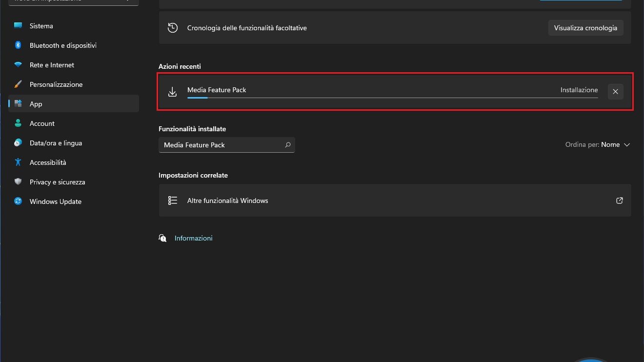Open Altre funzionalità Windows external link icon
The width and height of the screenshot is (644, 362).
point(619,201)
